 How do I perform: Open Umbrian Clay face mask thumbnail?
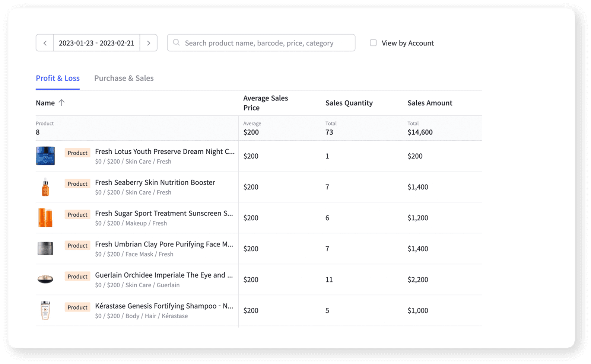pyautogui.click(x=45, y=249)
